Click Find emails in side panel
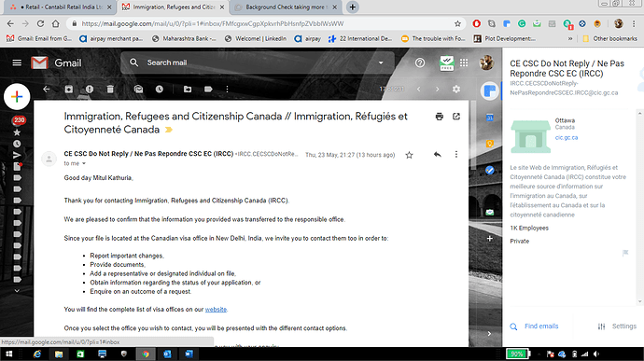The height and width of the screenshot is (361, 644). 541,326
